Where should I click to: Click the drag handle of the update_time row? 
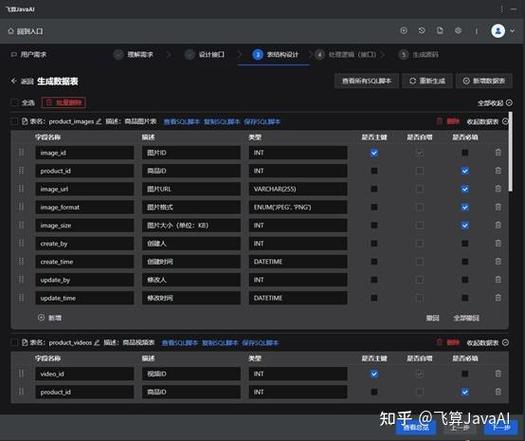[x=21, y=298]
